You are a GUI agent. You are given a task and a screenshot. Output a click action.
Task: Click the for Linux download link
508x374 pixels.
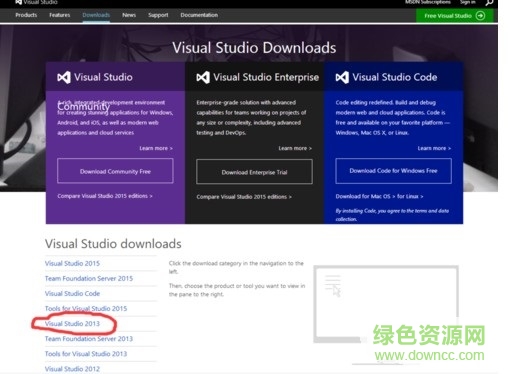tap(410, 196)
